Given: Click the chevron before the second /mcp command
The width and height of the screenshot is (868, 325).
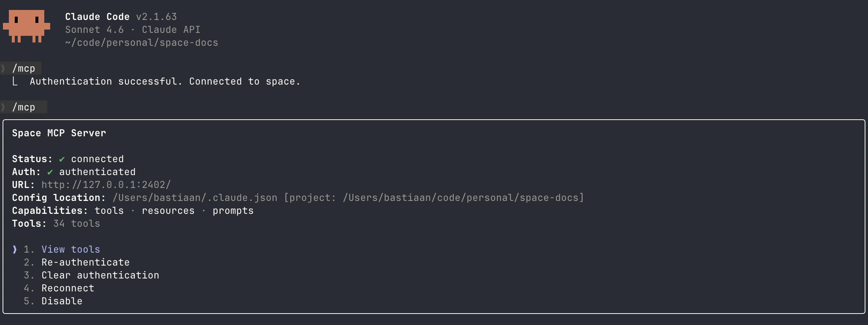Looking at the screenshot, I should [x=3, y=107].
